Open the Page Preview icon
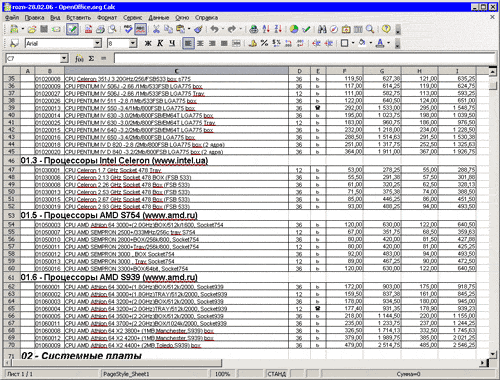This screenshot has height=380, width=500. (x=113, y=29)
